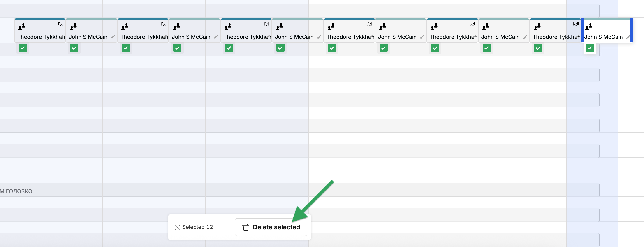
Task: Uncheck the checkbox under the fifth John S McCain shift
Action: (x=486, y=48)
